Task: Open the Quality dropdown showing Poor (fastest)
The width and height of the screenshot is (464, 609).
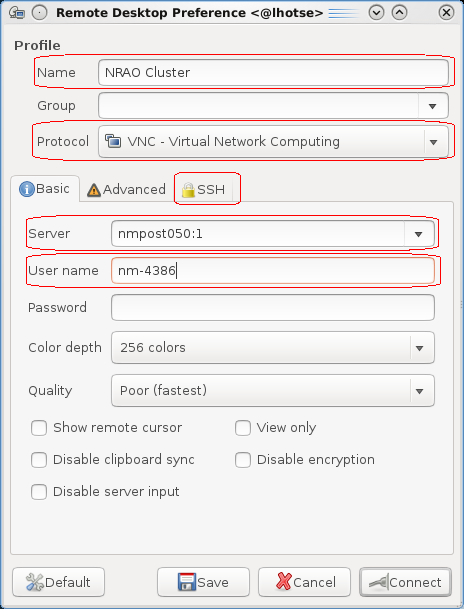Action: (x=273, y=391)
